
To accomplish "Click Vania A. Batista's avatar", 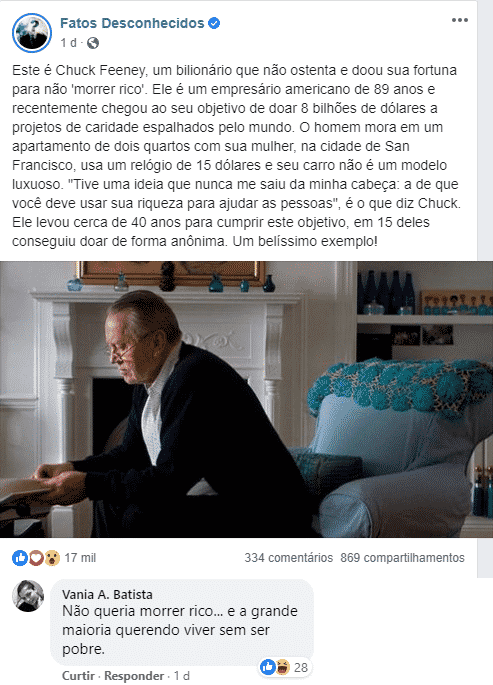I will pyautogui.click(x=28, y=596).
